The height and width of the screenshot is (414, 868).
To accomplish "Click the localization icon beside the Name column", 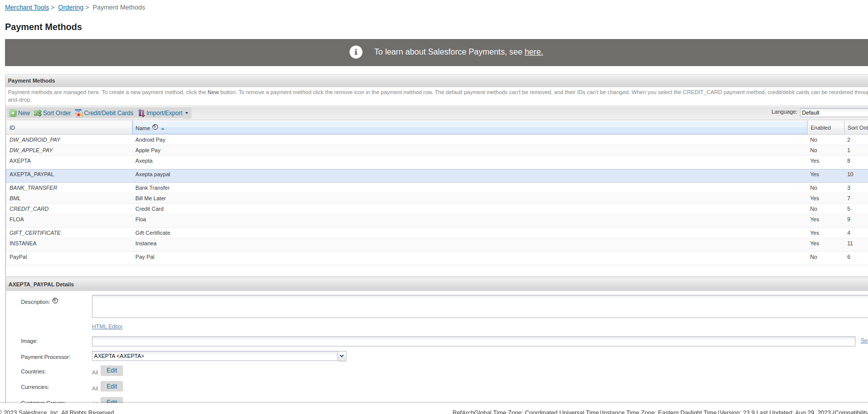I will tap(155, 127).
